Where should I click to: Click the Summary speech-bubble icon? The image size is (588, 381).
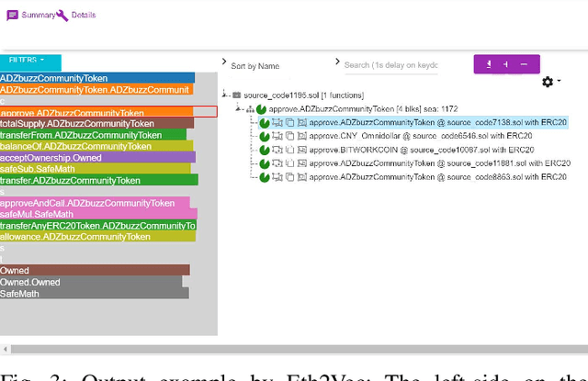coord(13,15)
